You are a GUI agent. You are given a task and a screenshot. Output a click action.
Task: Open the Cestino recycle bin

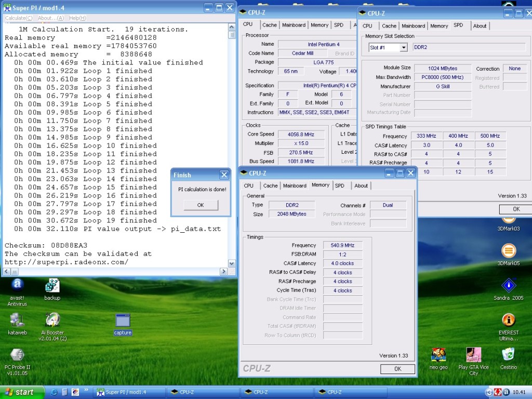(508, 358)
